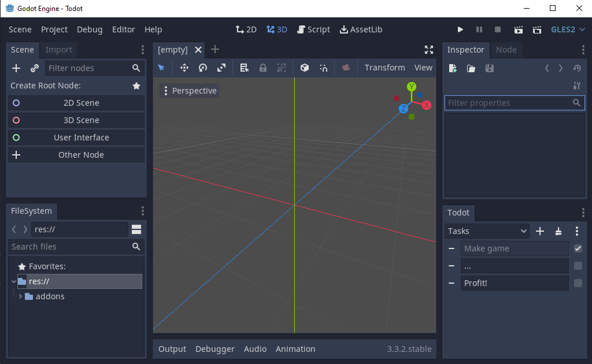The image size is (592, 364).
Task: Switch to the Node tab
Action: tap(506, 50)
